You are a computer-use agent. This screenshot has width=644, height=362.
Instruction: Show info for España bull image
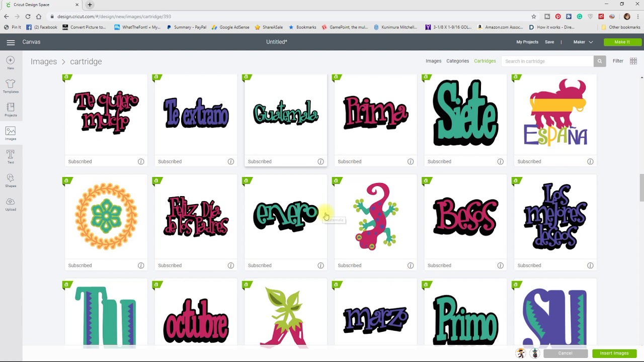(x=590, y=161)
